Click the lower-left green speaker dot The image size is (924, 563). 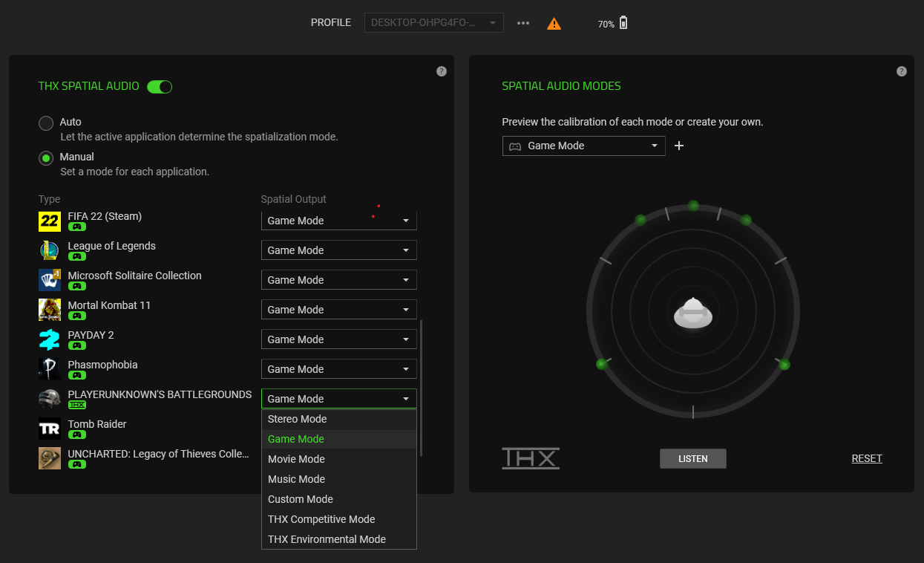click(x=602, y=364)
